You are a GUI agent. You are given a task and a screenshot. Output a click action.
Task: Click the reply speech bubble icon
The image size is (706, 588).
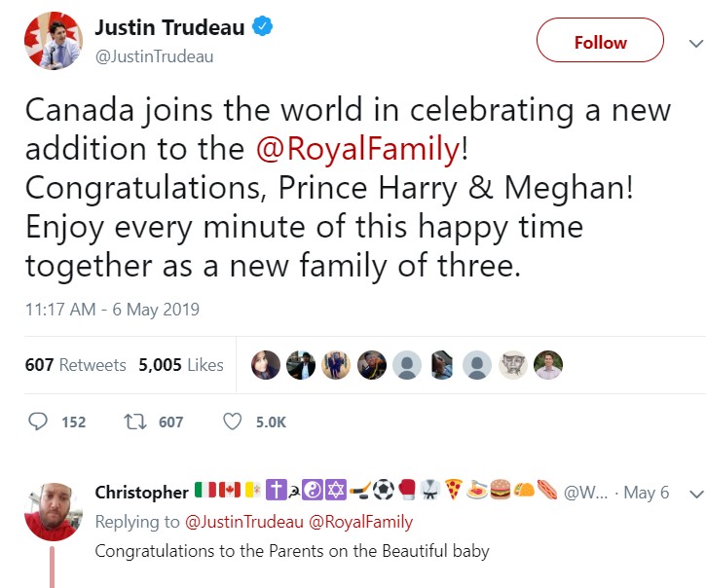pyautogui.click(x=39, y=422)
